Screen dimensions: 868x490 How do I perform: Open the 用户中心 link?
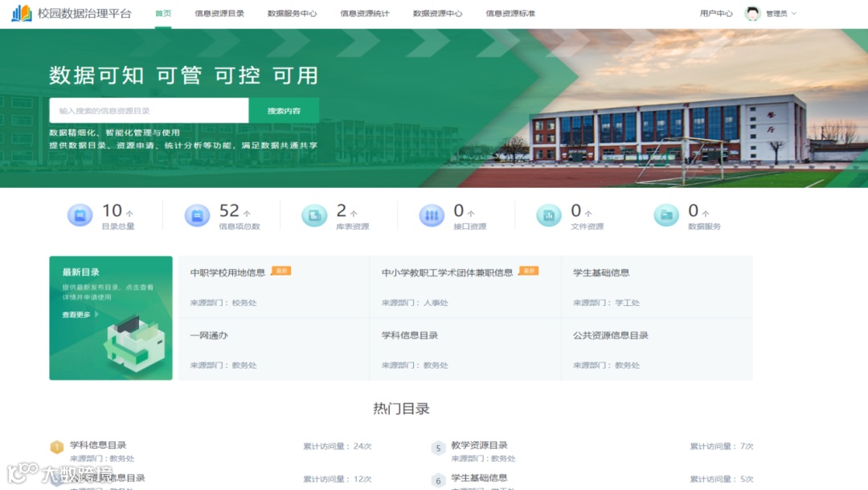[716, 14]
